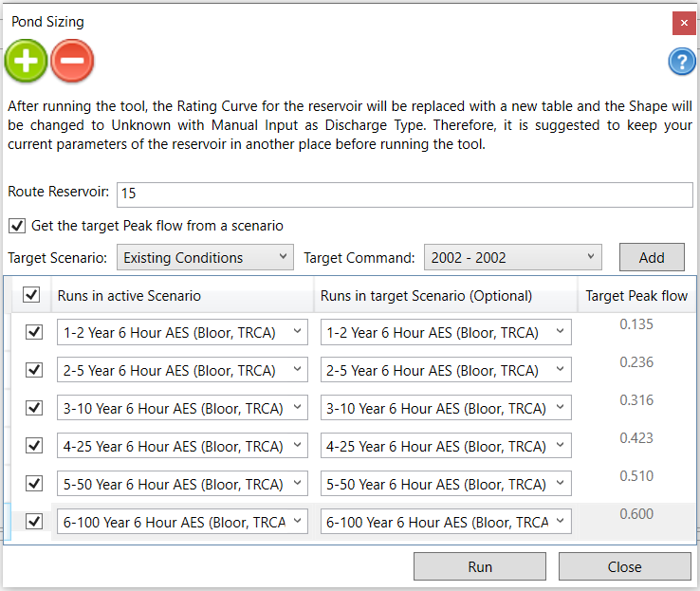Click the Close button at bottom

point(624,566)
